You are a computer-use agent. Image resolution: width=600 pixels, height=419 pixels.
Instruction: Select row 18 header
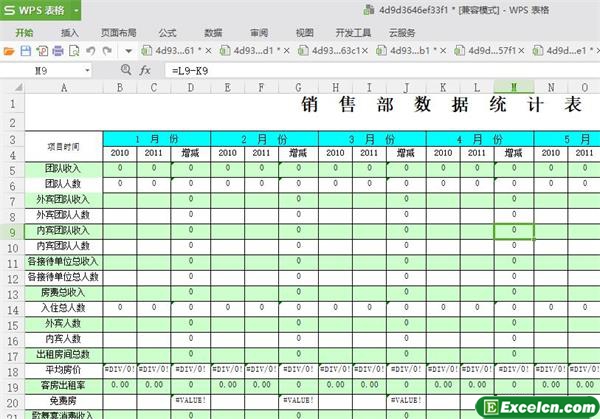coord(12,372)
